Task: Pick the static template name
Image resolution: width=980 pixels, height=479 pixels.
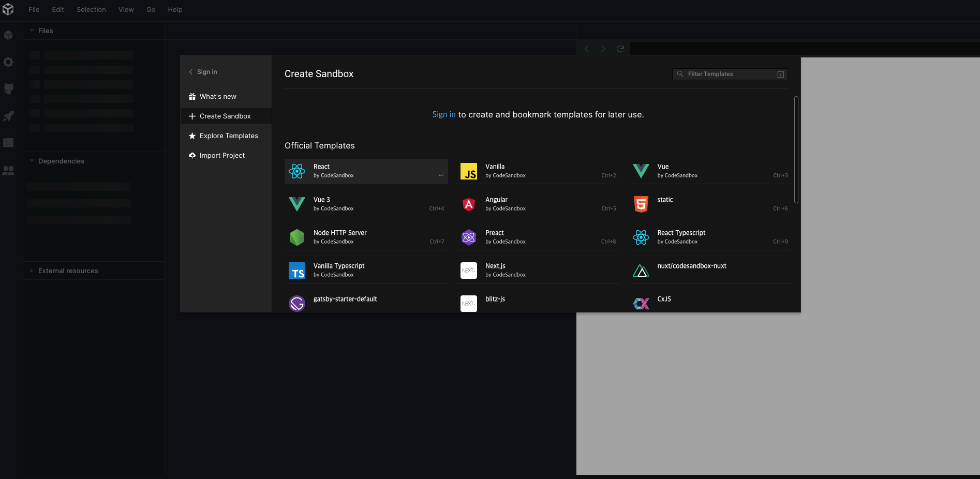Action: pos(665,200)
